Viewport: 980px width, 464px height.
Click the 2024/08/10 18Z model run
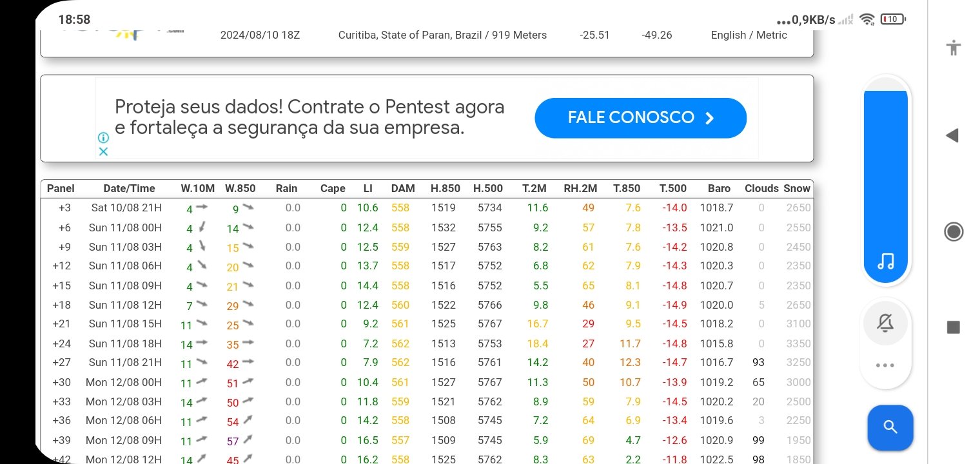[x=260, y=35]
